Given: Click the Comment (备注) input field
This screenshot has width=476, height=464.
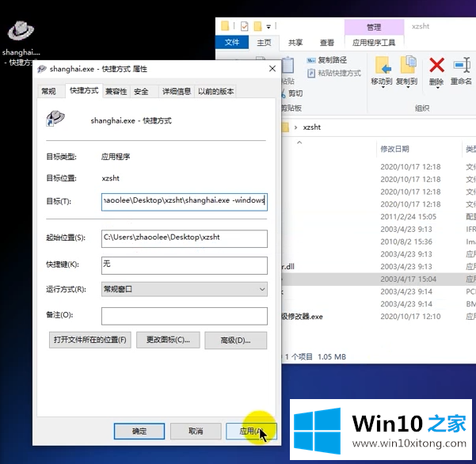Looking at the screenshot, I should tap(185, 316).
